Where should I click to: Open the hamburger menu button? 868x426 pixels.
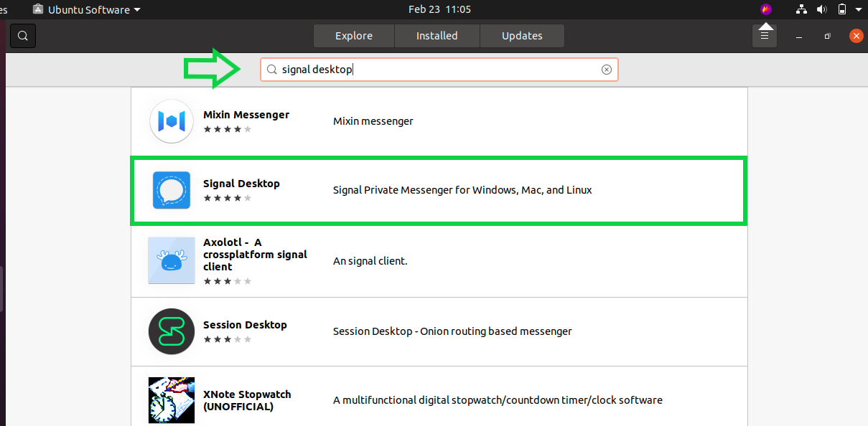click(x=765, y=36)
